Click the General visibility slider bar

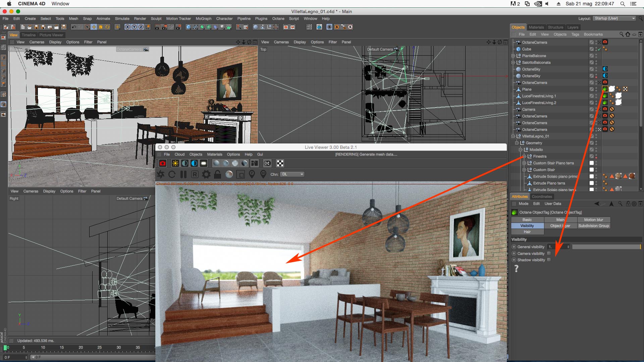pyautogui.click(x=606, y=247)
